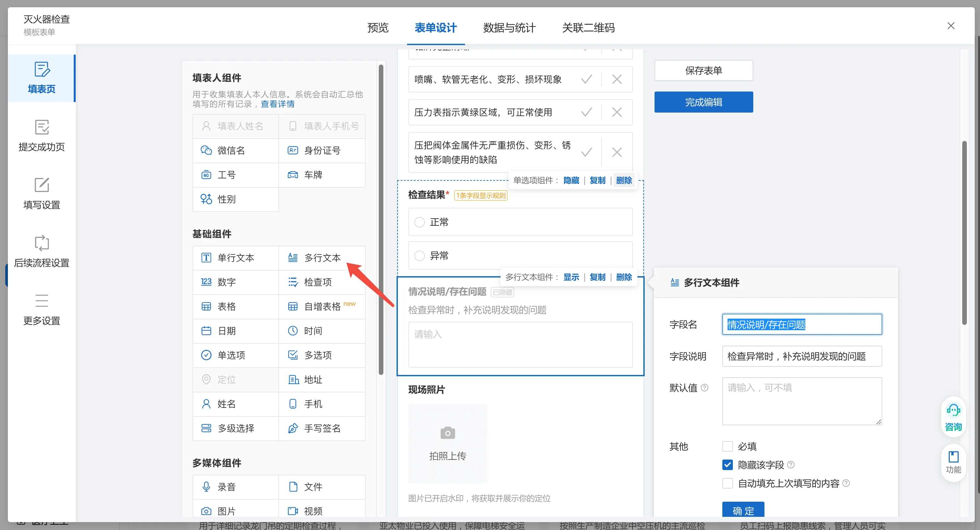Image resolution: width=980 pixels, height=530 pixels.
Task: Click the 隐藏该字段 help icon
Action: coord(790,464)
